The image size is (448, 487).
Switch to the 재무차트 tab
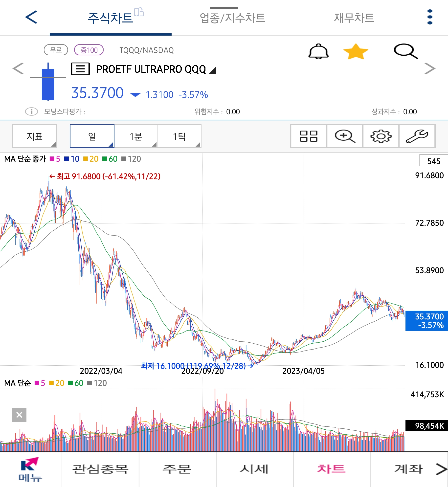(354, 18)
